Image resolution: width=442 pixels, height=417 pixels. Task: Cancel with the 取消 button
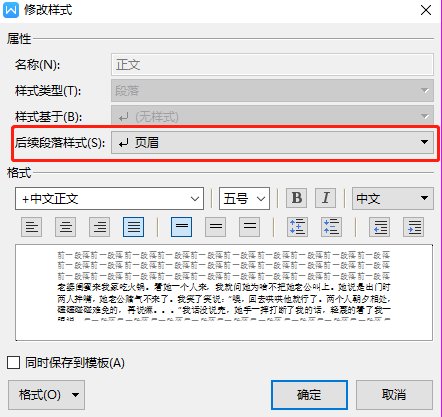(x=394, y=395)
